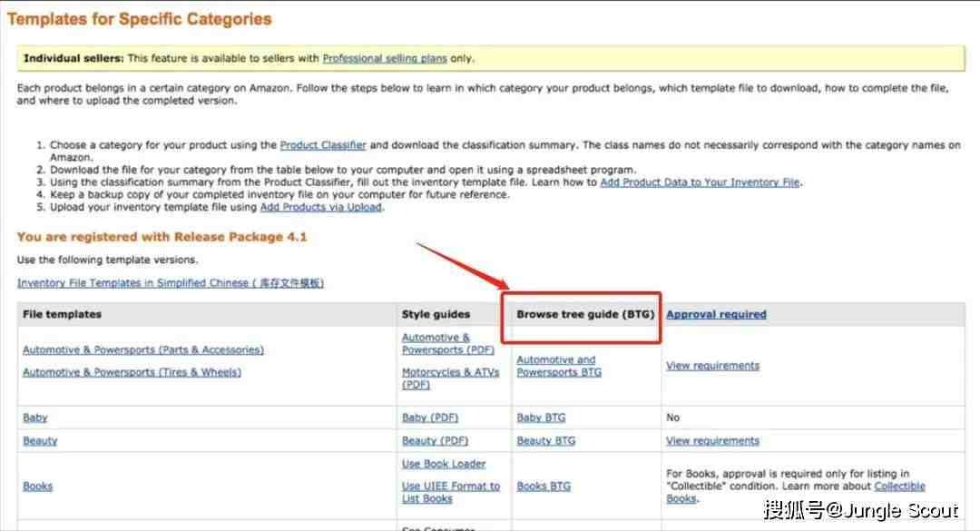
Task: View requirements for the Automotive row
Action: point(712,366)
